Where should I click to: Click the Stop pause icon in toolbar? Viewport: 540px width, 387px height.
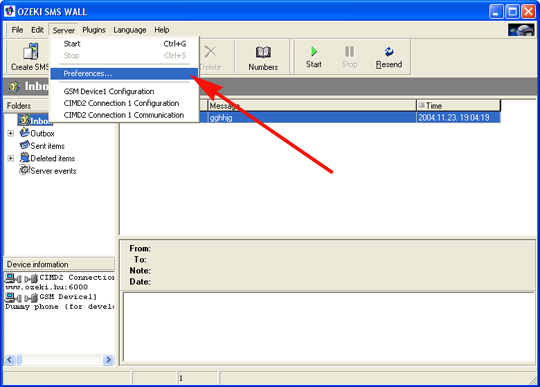point(349,52)
